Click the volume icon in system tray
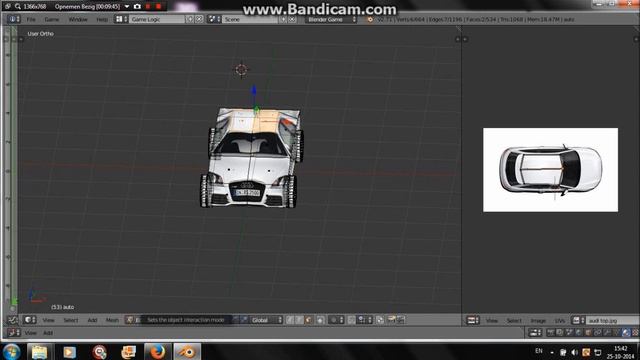This screenshot has height=360, width=640. (x=574, y=352)
